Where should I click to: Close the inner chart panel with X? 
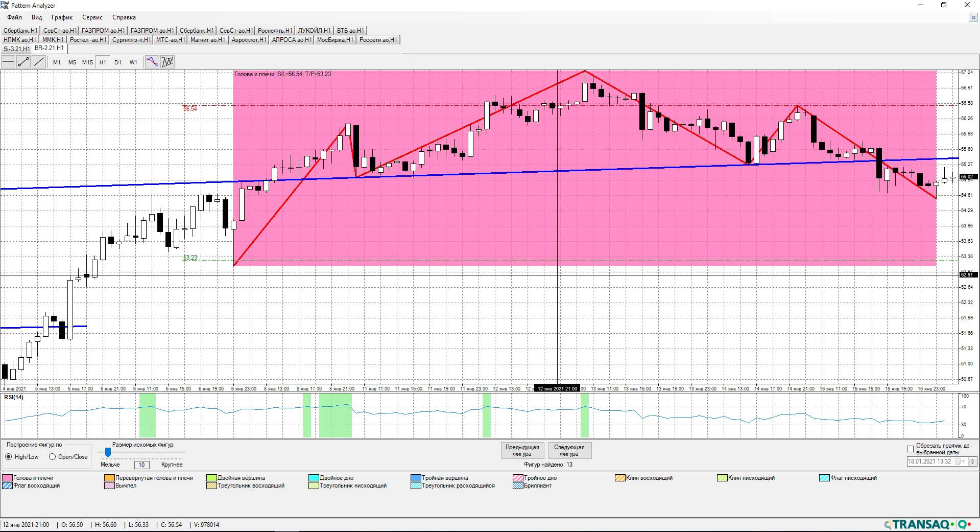pyautogui.click(x=973, y=17)
